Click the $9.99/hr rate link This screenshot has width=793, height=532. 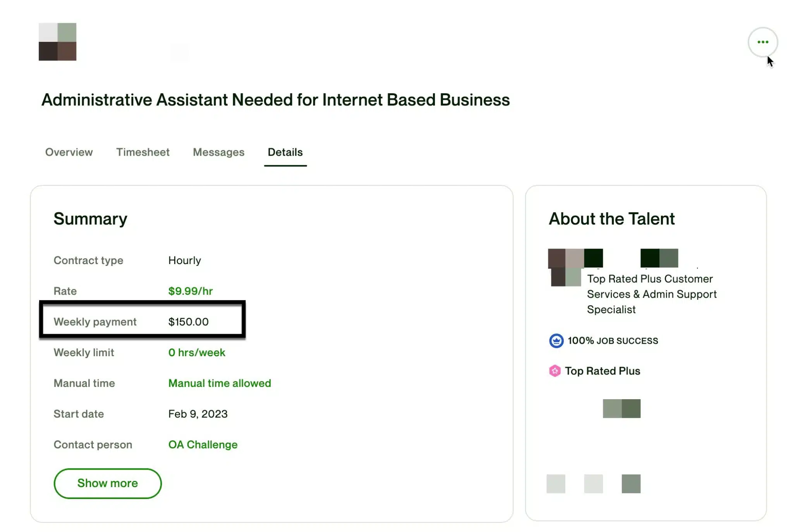point(190,291)
